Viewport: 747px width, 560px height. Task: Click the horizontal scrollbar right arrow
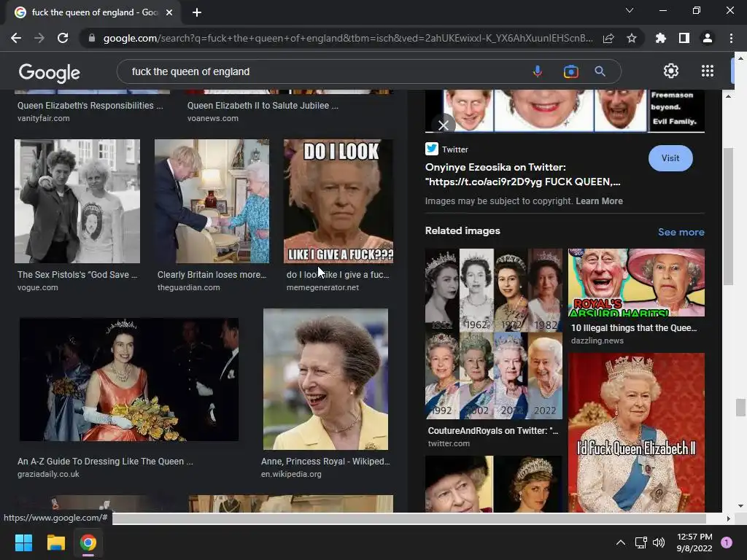point(728,518)
